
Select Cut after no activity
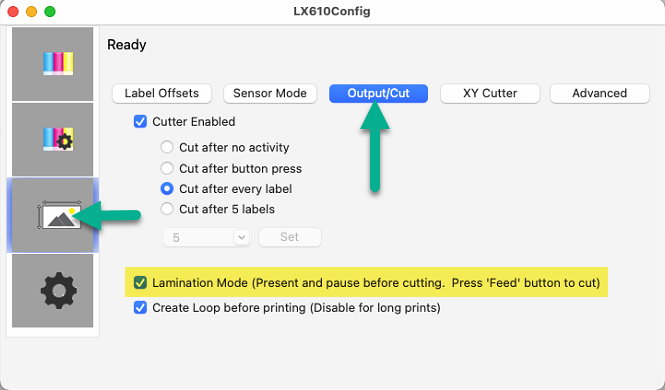click(x=167, y=147)
